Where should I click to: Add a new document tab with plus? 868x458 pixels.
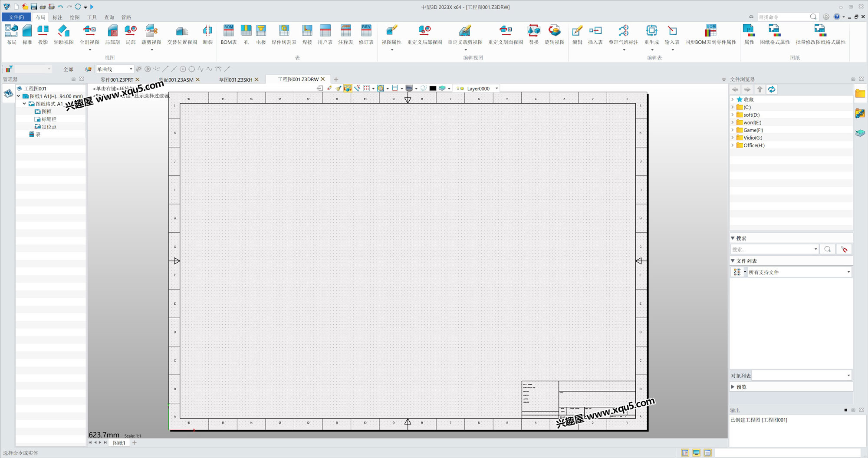(336, 79)
